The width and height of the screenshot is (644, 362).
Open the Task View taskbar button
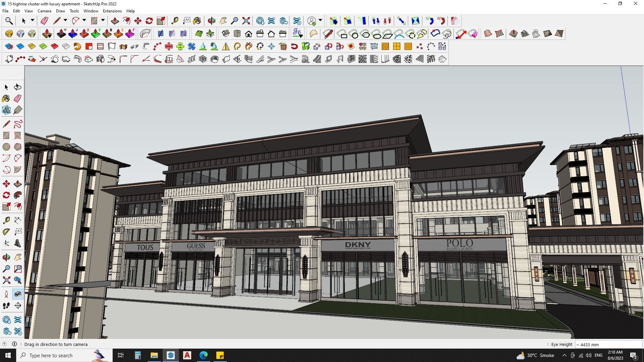click(x=121, y=355)
